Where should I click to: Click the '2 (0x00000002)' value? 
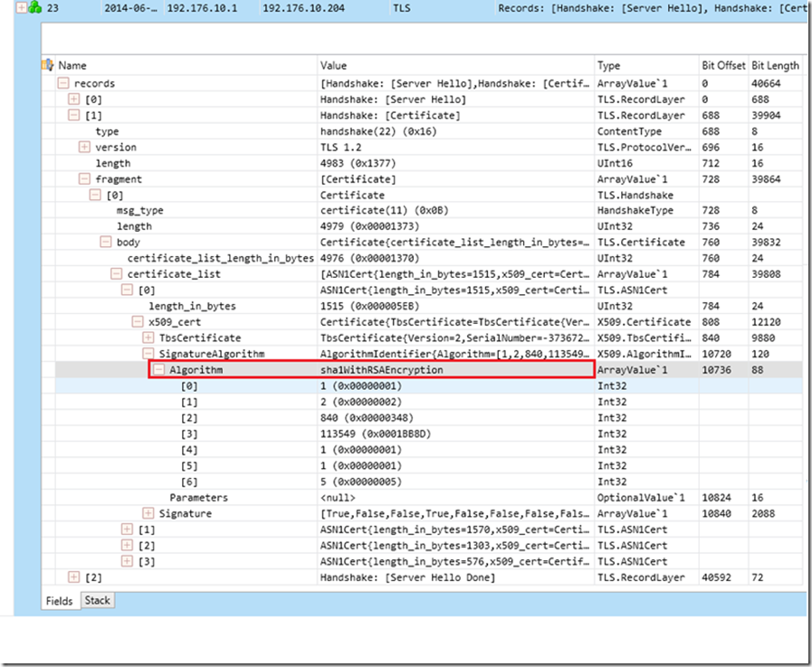(361, 402)
